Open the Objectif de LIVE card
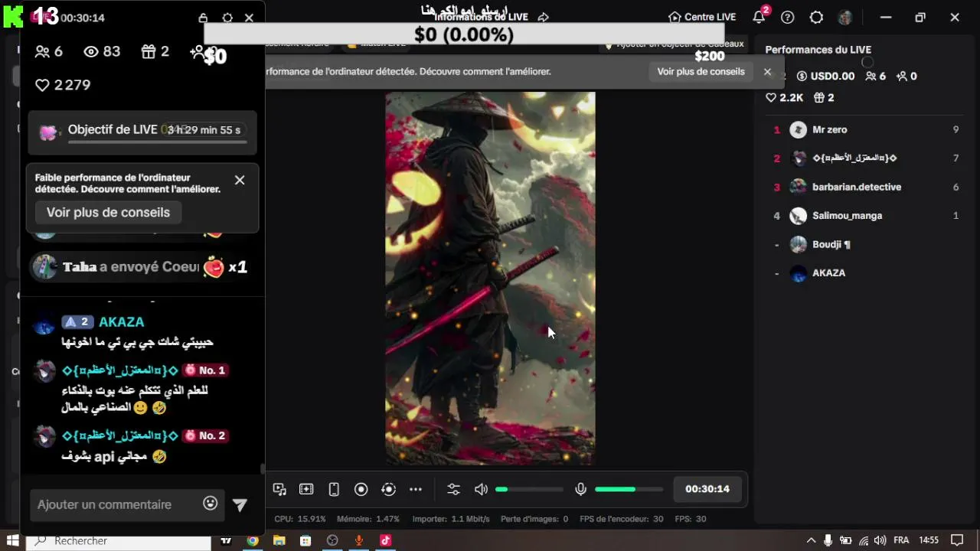 (x=142, y=132)
